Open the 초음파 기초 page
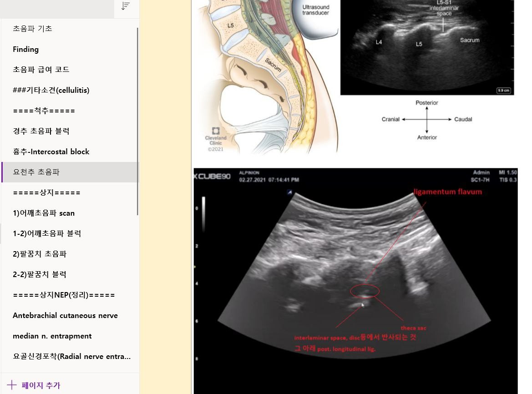 click(x=32, y=29)
